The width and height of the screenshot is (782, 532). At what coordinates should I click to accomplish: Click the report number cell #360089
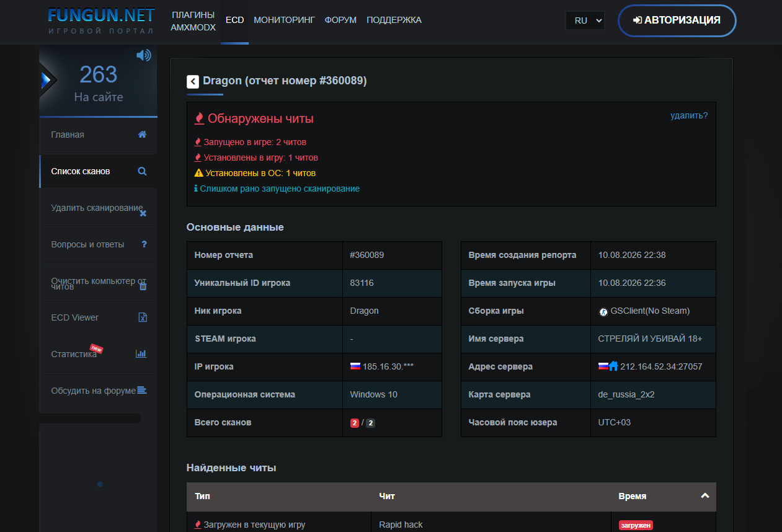click(392, 255)
